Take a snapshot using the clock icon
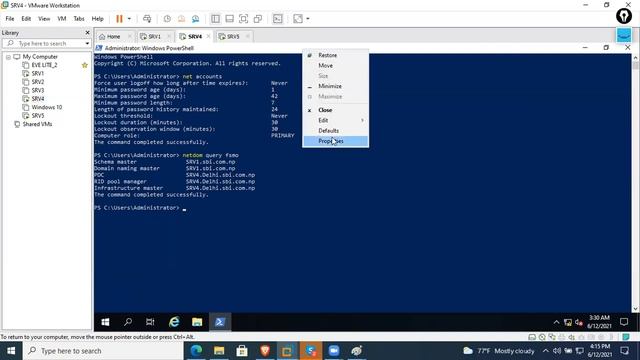Image resolution: width=640 pixels, height=360 pixels. coord(167,19)
